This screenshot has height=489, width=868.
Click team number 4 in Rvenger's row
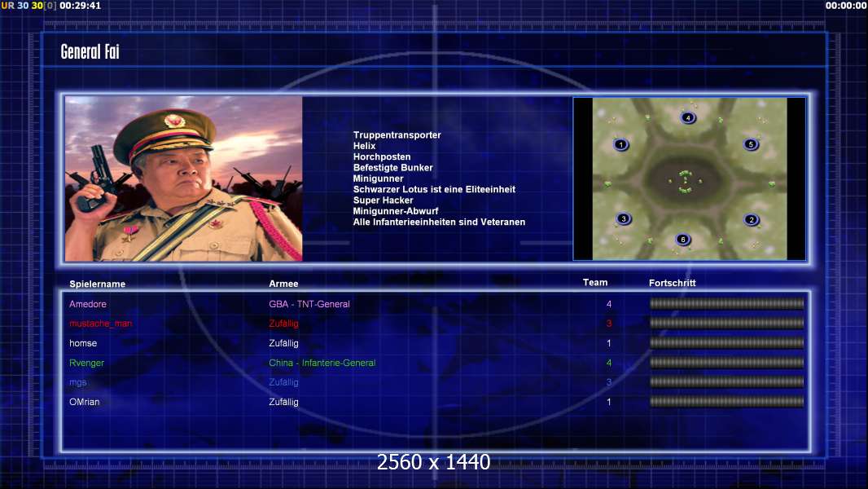click(x=609, y=363)
